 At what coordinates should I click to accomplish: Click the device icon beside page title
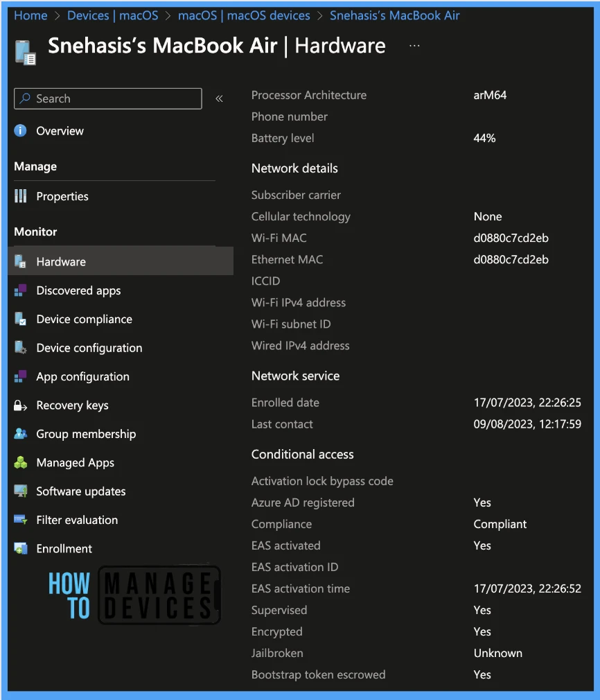pyautogui.click(x=26, y=52)
